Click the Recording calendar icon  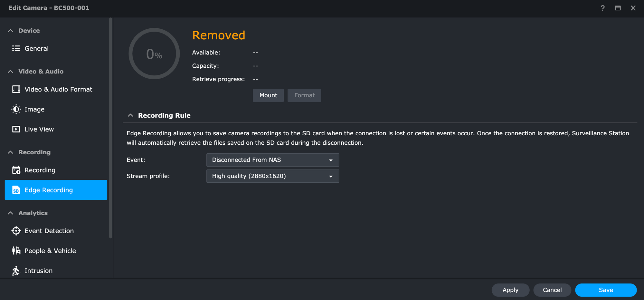(16, 170)
